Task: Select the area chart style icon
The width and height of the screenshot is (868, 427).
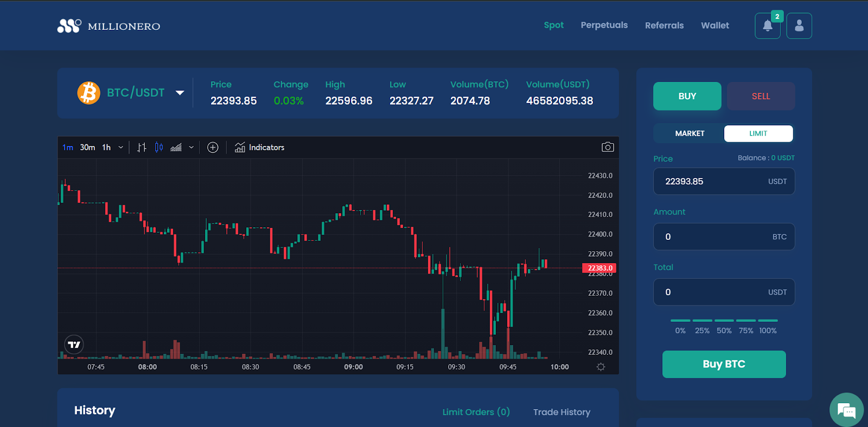Action: (176, 148)
